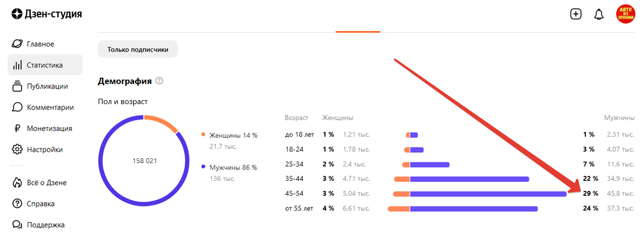The image size is (644, 236).
Task: Click the orange Женщины legend dot
Action: 203,135
